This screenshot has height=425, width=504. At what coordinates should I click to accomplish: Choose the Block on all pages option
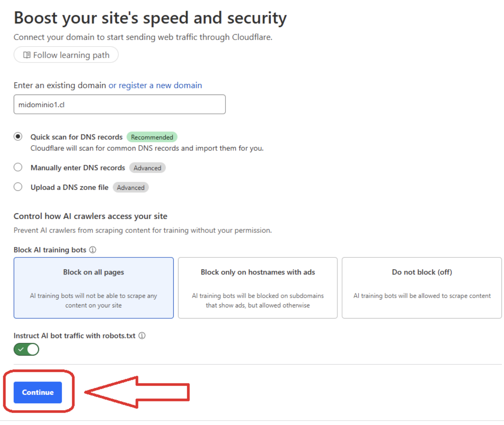[94, 288]
